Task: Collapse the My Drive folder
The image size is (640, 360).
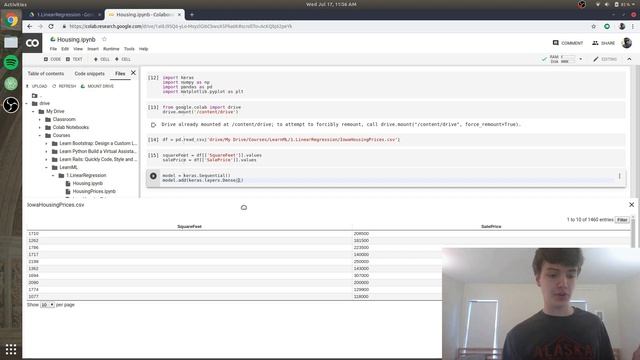Action: [33, 111]
